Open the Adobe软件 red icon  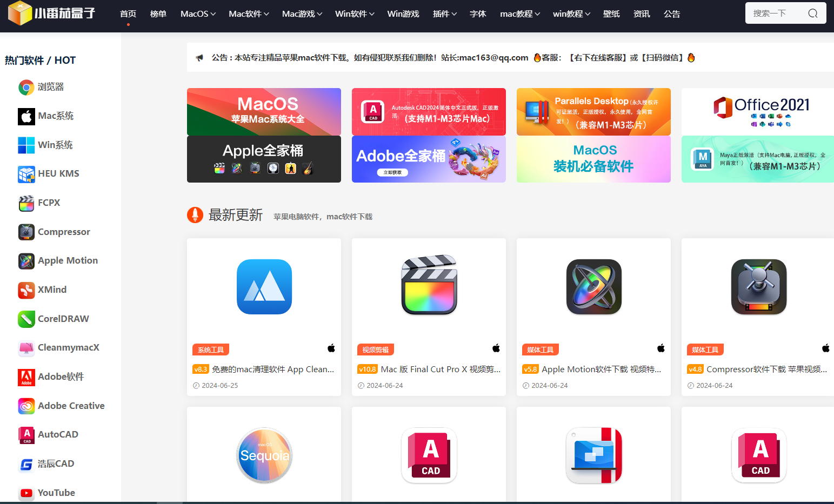point(26,377)
